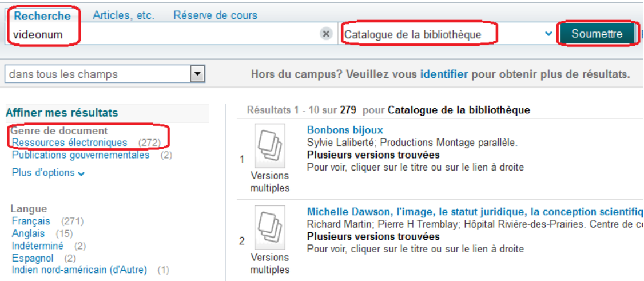Image resolution: width=644 pixels, height=281 pixels.
Task: Click the 'Résultats 1 - 10 sur 279' text
Action: 302,110
